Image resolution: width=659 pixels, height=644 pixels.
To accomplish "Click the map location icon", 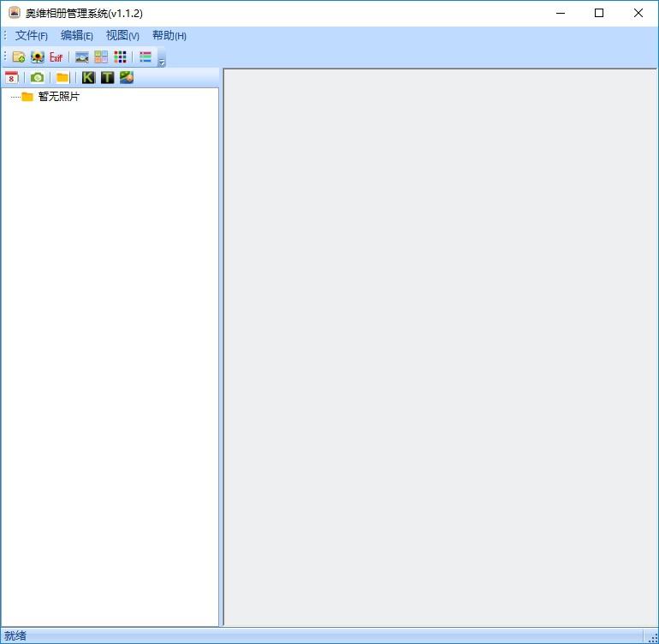I will pos(127,77).
